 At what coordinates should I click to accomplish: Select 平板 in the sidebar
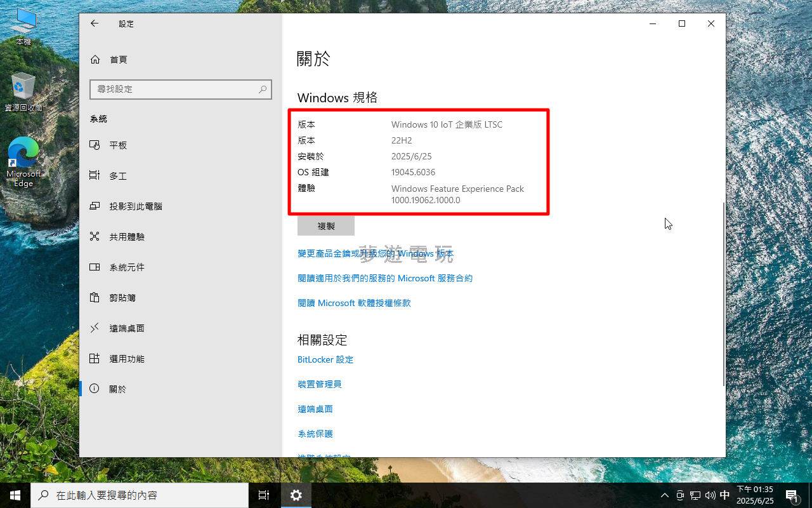coord(118,145)
